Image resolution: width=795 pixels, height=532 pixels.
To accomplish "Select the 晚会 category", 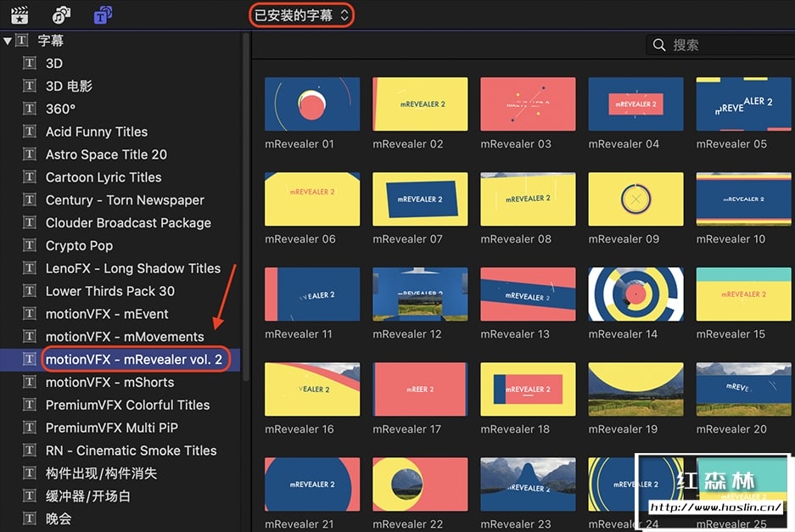I will (59, 518).
